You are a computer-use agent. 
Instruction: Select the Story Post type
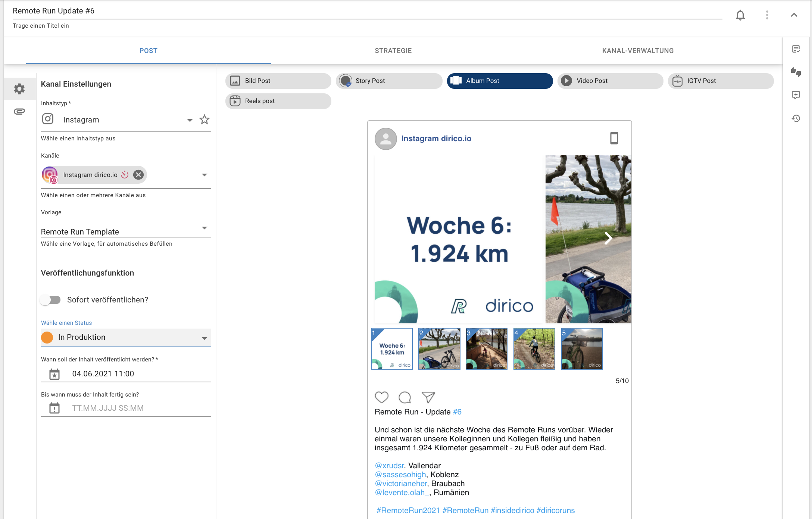(x=388, y=81)
